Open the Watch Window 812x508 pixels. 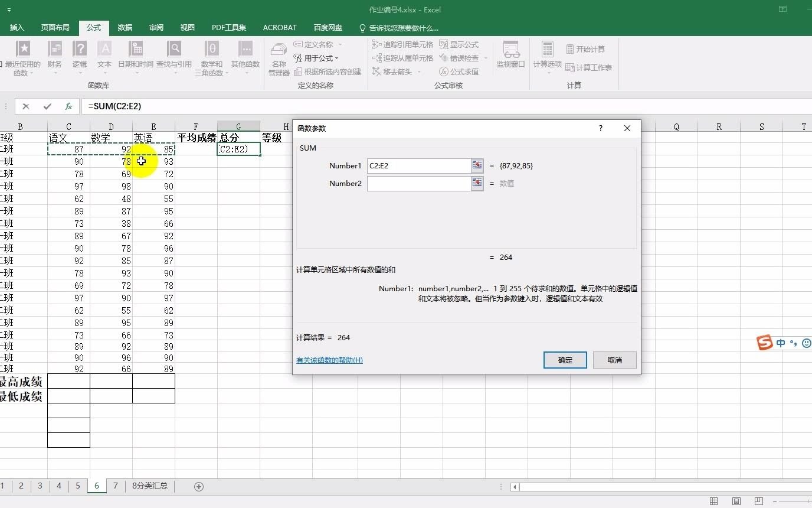click(511, 55)
